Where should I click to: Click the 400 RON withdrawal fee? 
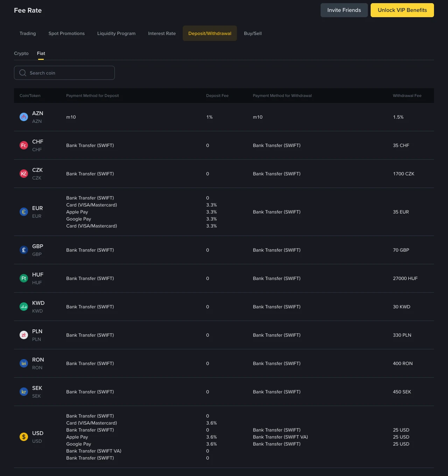(x=403, y=363)
